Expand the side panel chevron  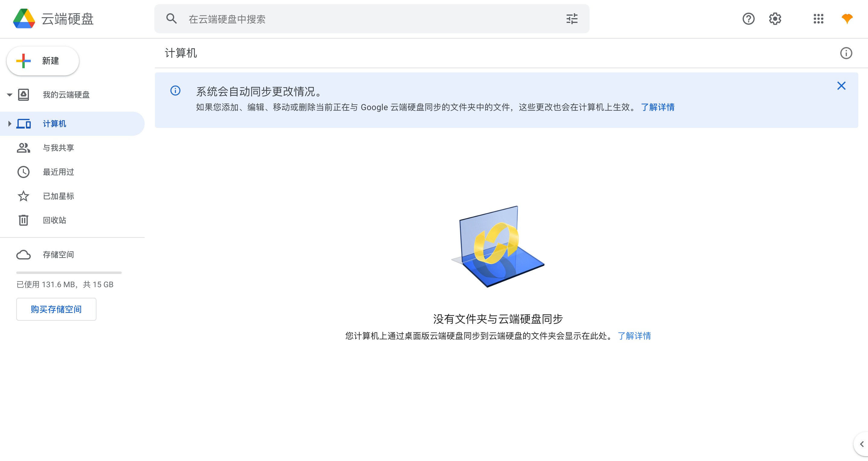862,444
